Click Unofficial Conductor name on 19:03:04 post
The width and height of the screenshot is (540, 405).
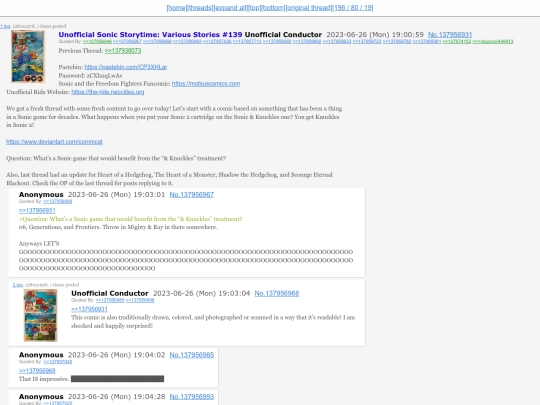point(110,293)
